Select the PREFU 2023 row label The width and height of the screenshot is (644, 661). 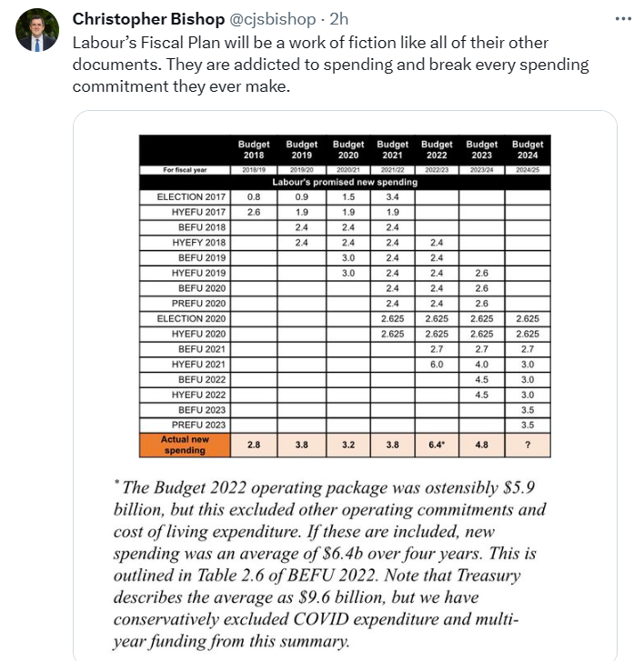click(x=202, y=424)
